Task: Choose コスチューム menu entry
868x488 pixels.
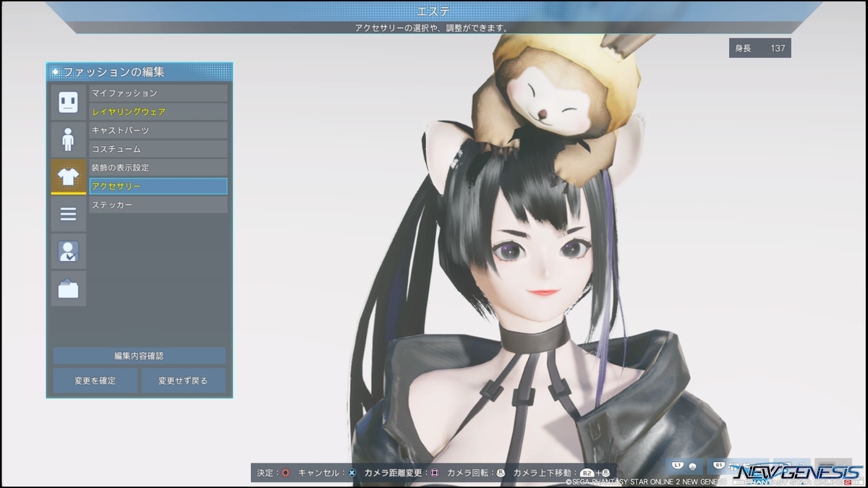Action: coord(158,149)
